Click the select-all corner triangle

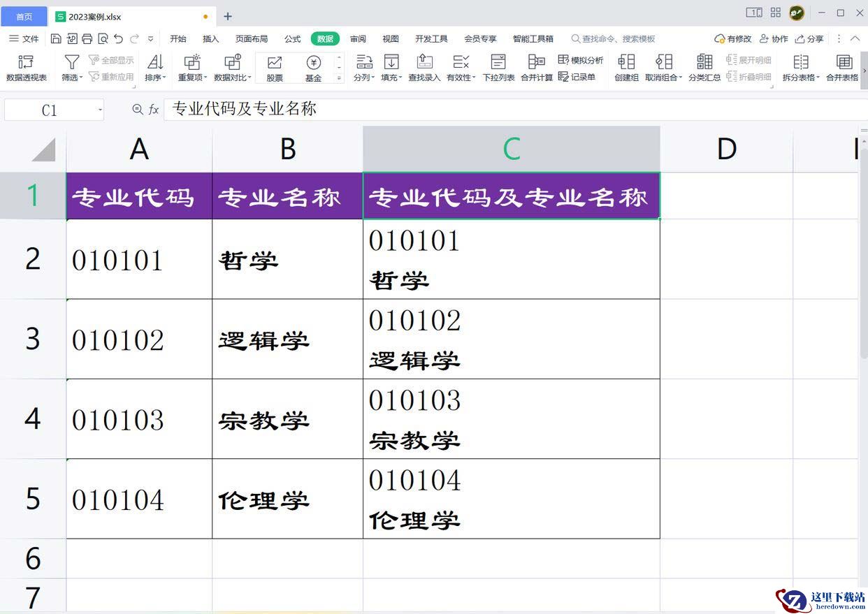click(44, 149)
